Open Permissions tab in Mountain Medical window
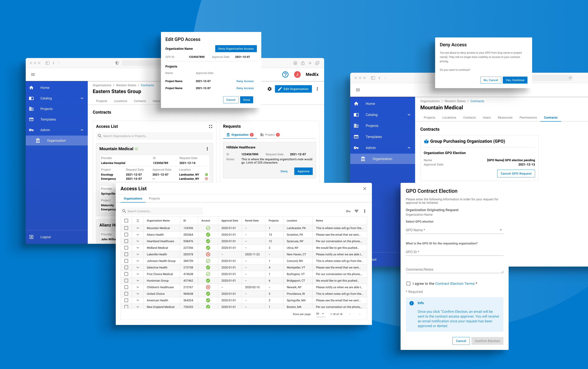The image size is (588, 369). pos(528,117)
